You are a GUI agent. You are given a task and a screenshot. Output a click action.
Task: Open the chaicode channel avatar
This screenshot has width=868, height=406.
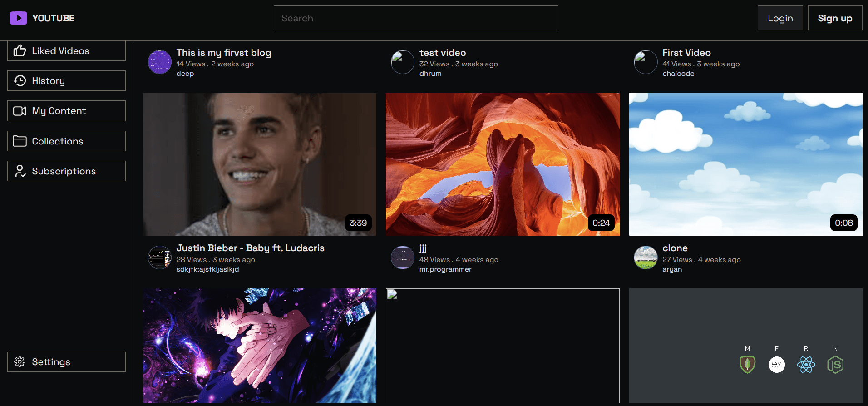646,62
